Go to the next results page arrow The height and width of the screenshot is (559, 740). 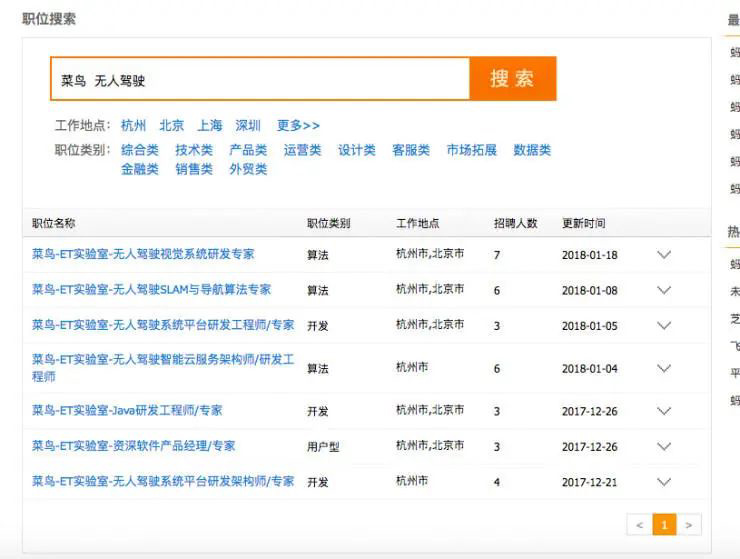coord(688,525)
